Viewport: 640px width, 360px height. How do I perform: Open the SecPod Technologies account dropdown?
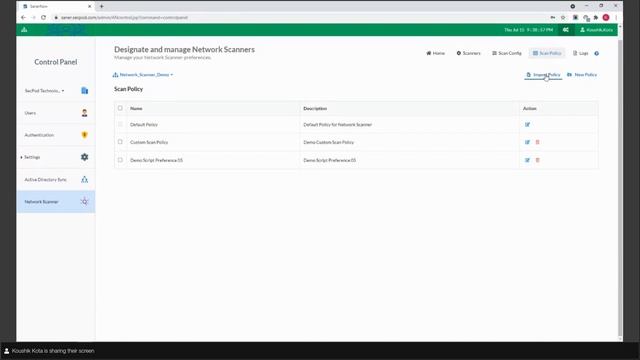(x=44, y=91)
